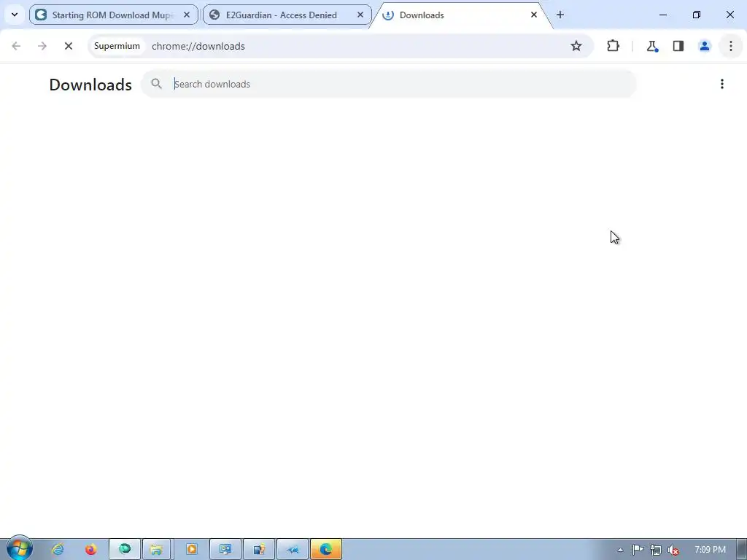Launch Firefox from taskbar
747x560 pixels.
pyautogui.click(x=90, y=550)
